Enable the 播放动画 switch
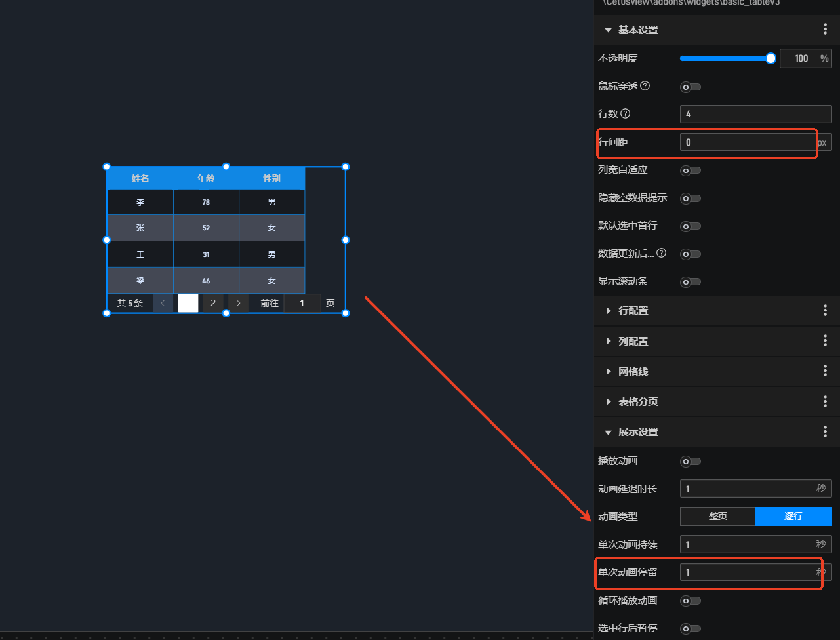The height and width of the screenshot is (640, 840). 690,462
